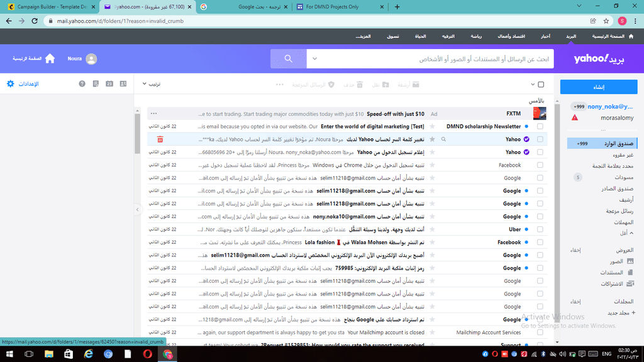Check the Yahoo password change email checkbox
644x362 pixels.
pyautogui.click(x=540, y=140)
